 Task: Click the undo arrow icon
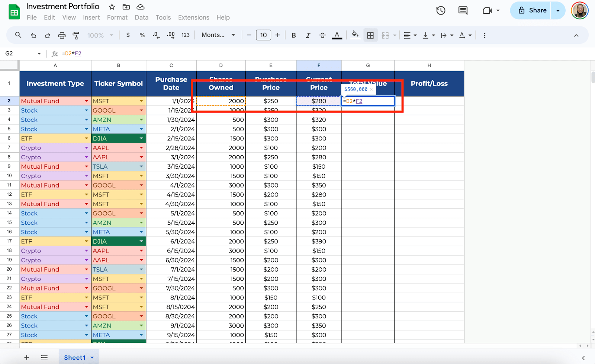tap(33, 35)
